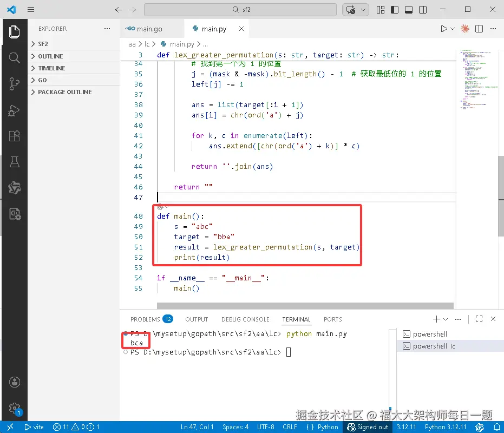Select the first powershell terminal entry

tap(450, 334)
